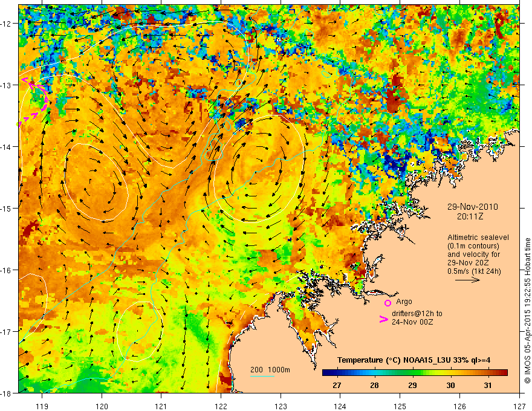
Task: Click longitude axis label 127
Action: tap(519, 406)
